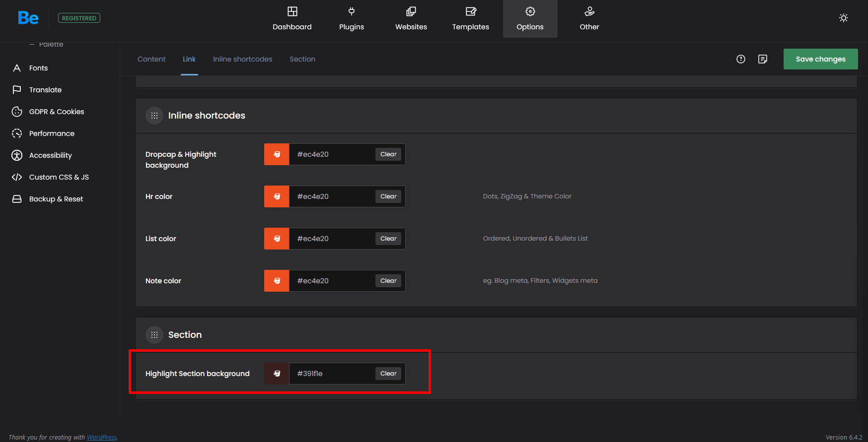Click the Translate flag icon
Screen dimensions: 868x442
click(x=17, y=90)
